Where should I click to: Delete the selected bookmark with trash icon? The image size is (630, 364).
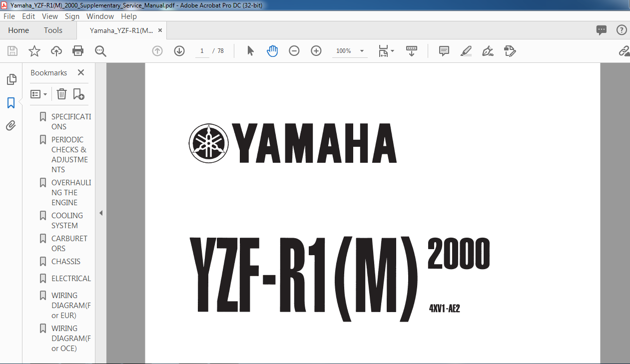tap(61, 94)
